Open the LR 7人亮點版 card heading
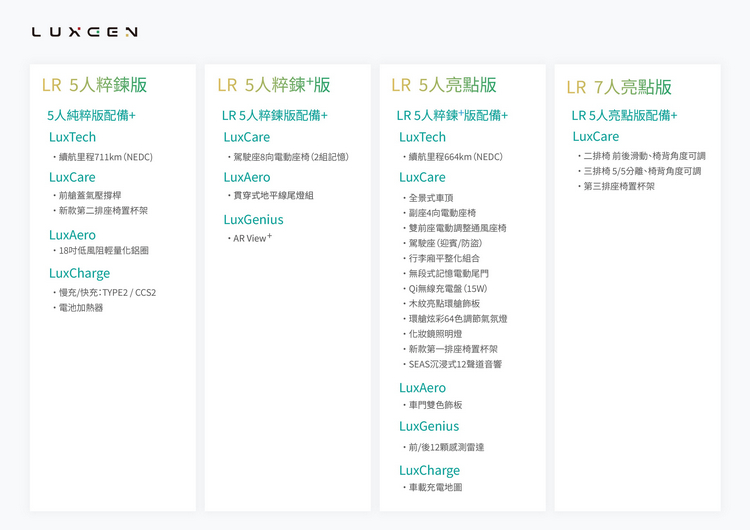The image size is (750, 530). [618, 87]
